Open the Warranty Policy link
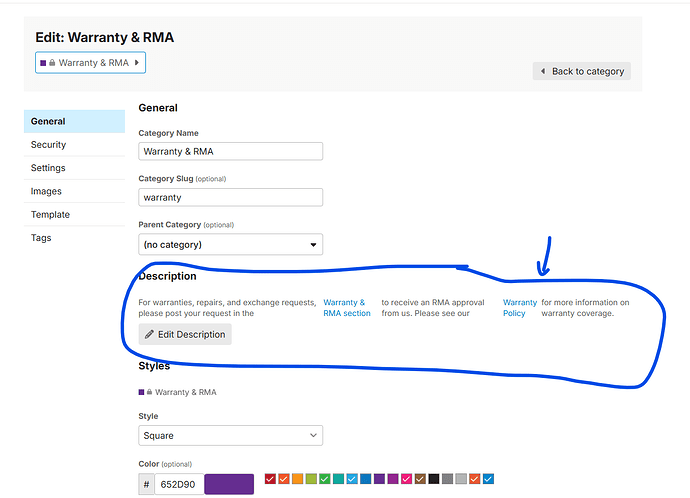 pos(520,308)
